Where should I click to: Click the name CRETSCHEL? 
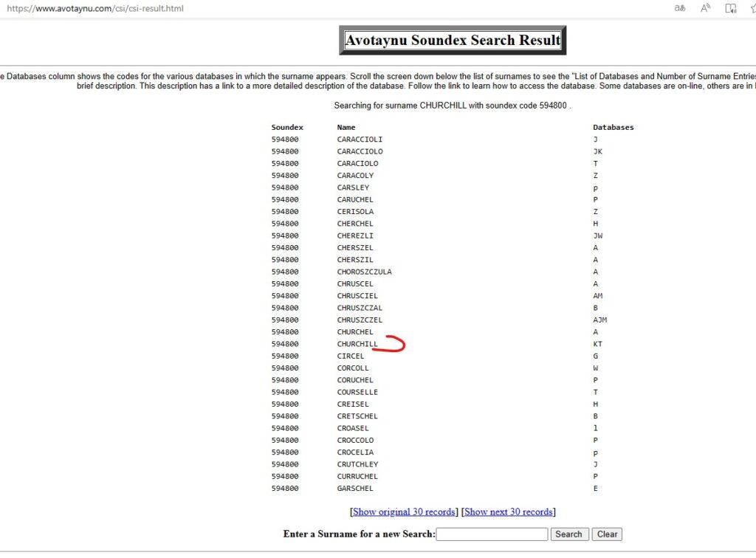tap(358, 416)
